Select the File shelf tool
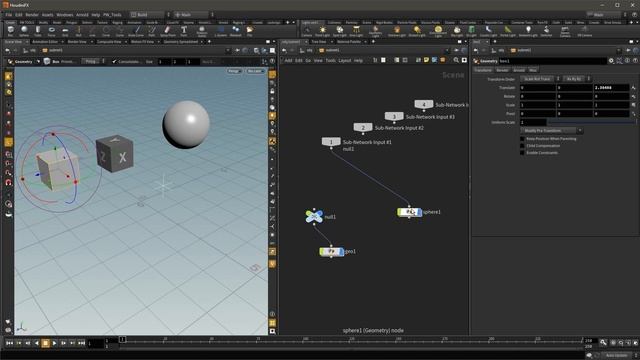This screenshot has width=640, height=360. coord(249,31)
